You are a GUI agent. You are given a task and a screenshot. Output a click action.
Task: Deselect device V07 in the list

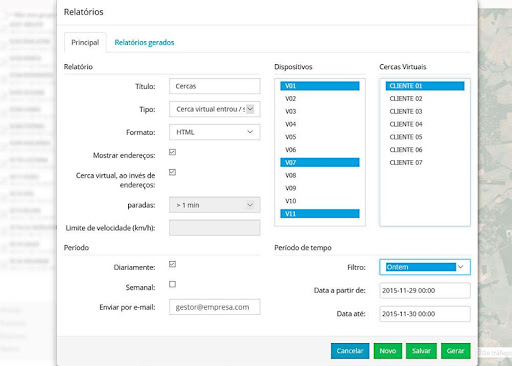tap(320, 162)
